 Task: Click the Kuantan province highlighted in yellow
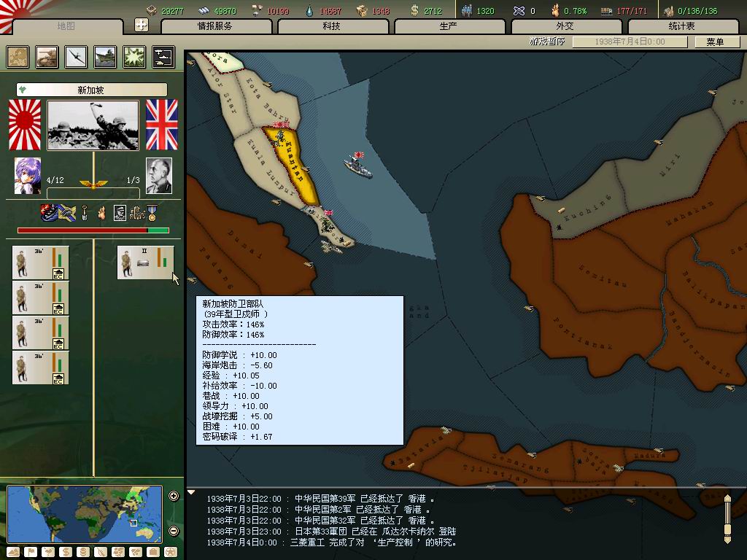click(293, 164)
